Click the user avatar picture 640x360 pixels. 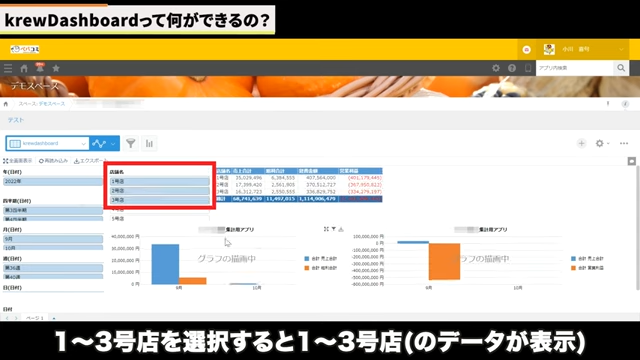(x=549, y=49)
